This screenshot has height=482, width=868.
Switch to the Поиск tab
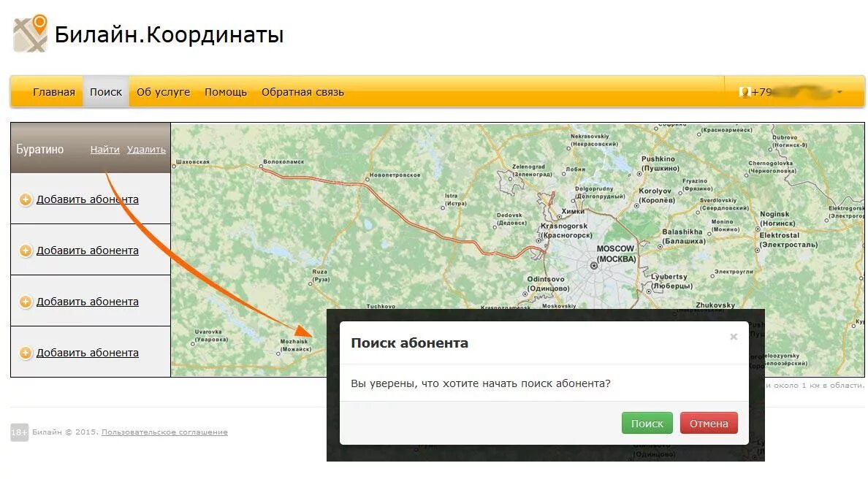pos(106,92)
